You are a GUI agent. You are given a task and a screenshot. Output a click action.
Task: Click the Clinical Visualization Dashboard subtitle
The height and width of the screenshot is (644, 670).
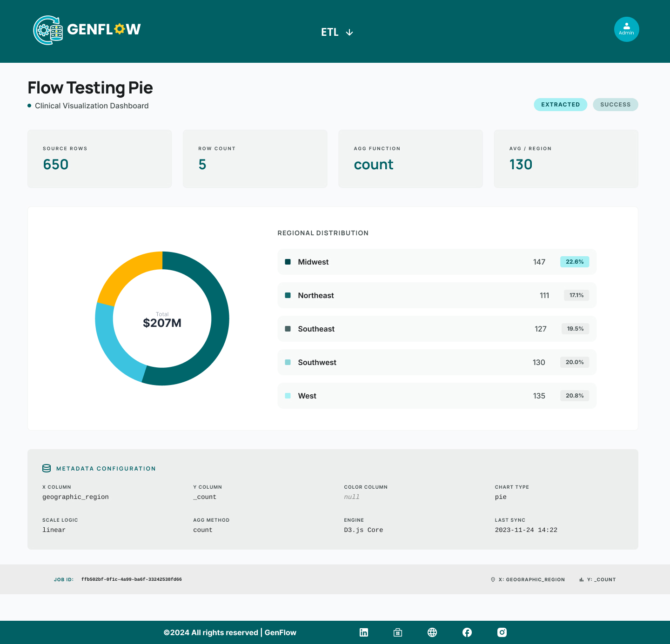coord(92,106)
